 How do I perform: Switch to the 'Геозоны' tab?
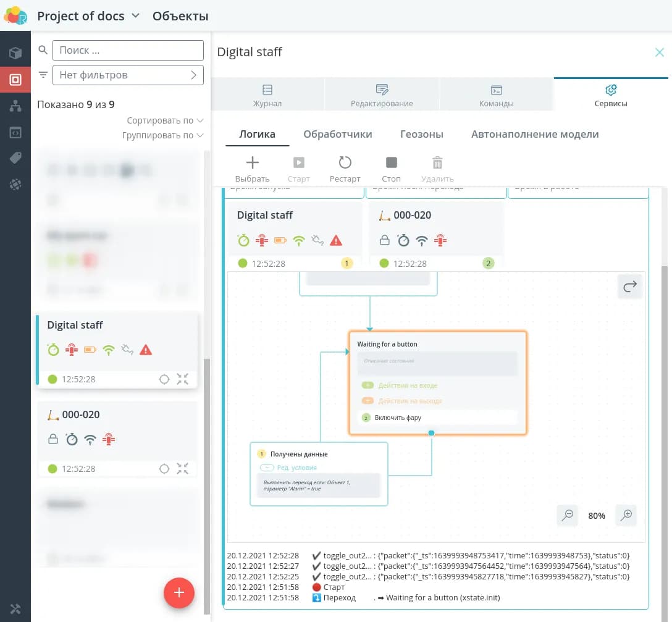pos(421,134)
